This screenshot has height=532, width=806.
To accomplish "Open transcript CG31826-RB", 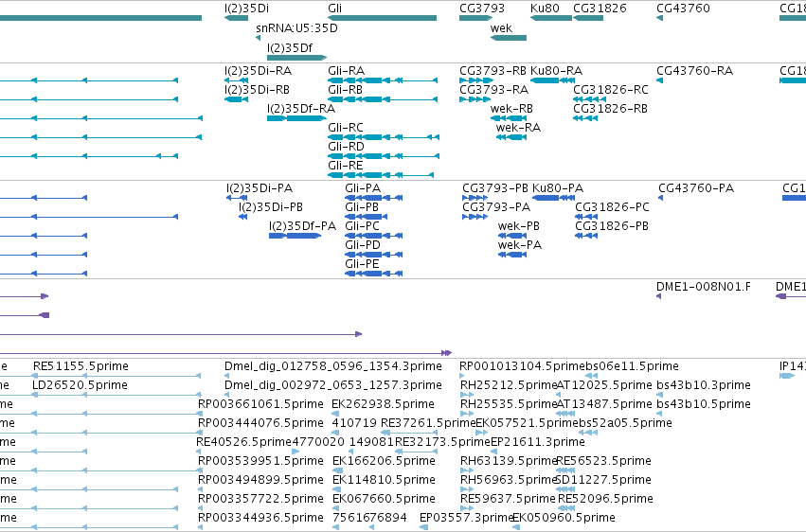I will [585, 118].
